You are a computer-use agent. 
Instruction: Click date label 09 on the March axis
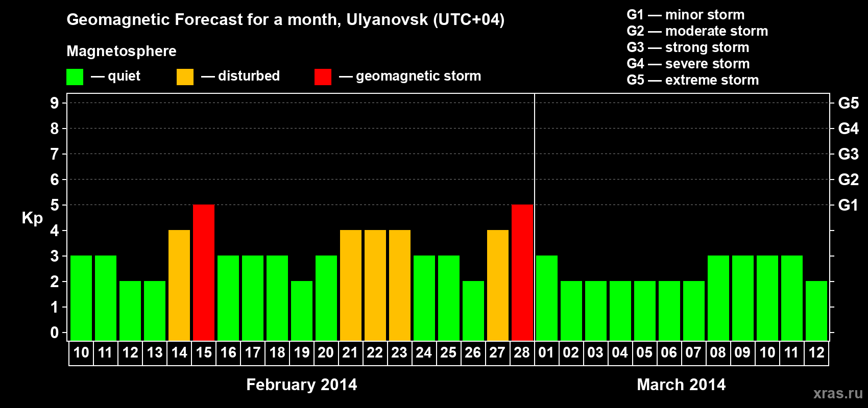[743, 352]
